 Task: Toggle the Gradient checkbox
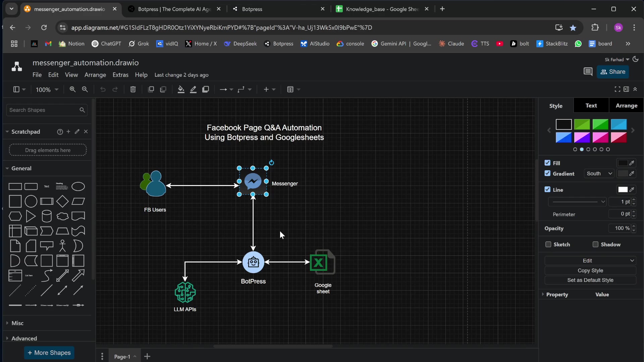coord(547,173)
